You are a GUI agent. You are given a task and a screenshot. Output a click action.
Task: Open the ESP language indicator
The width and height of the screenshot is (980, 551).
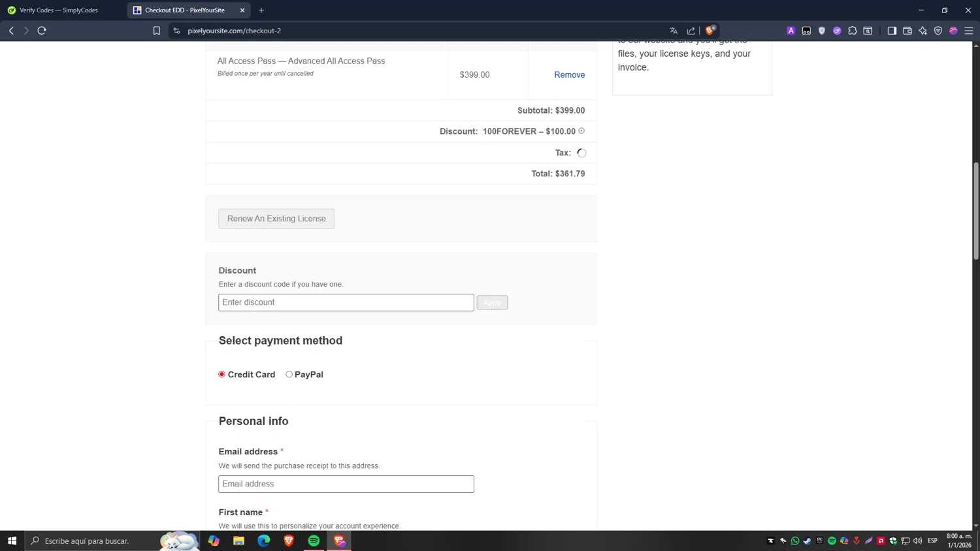933,541
